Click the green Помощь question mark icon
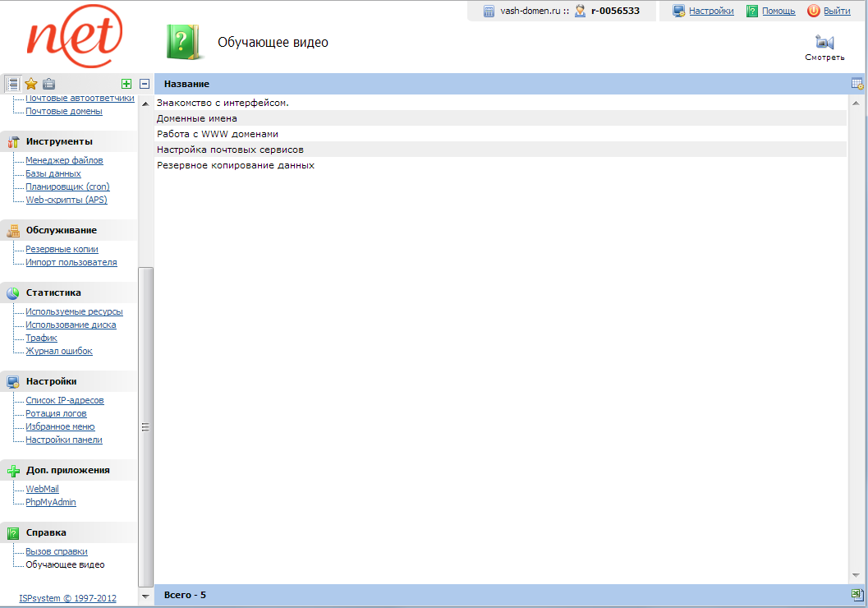The width and height of the screenshot is (868, 608). [x=752, y=11]
